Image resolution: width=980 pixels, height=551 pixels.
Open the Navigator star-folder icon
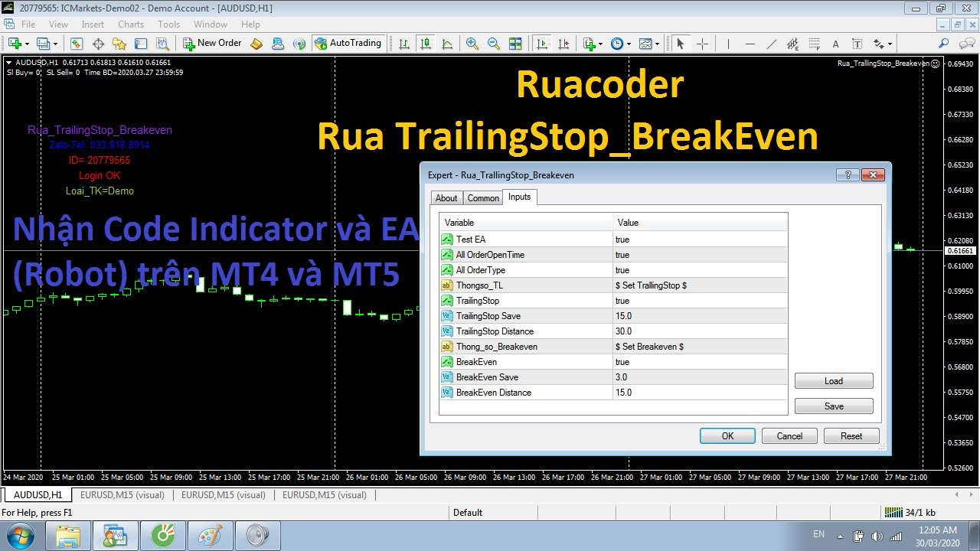tap(119, 44)
